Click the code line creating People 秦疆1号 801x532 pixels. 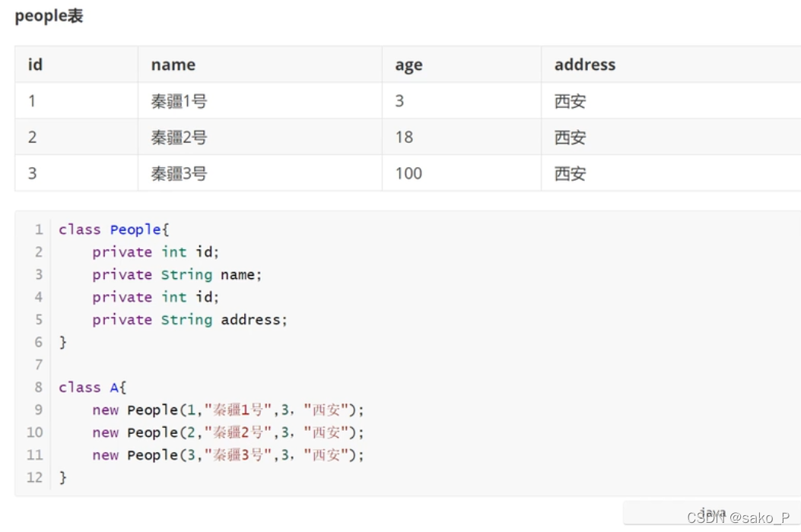tap(228, 410)
